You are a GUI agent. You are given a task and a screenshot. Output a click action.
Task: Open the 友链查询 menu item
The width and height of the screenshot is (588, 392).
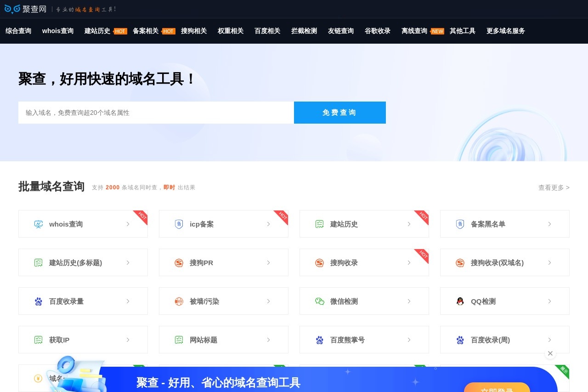(341, 31)
